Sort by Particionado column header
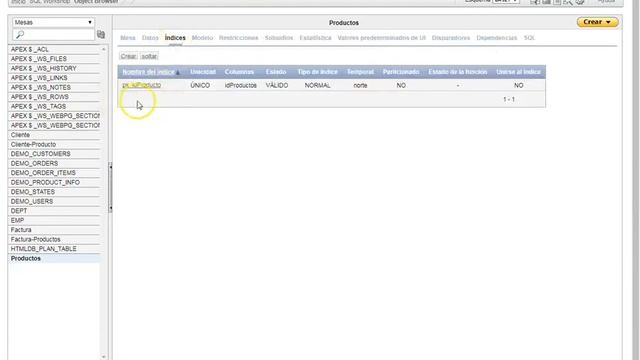The height and width of the screenshot is (360, 640). tap(401, 72)
